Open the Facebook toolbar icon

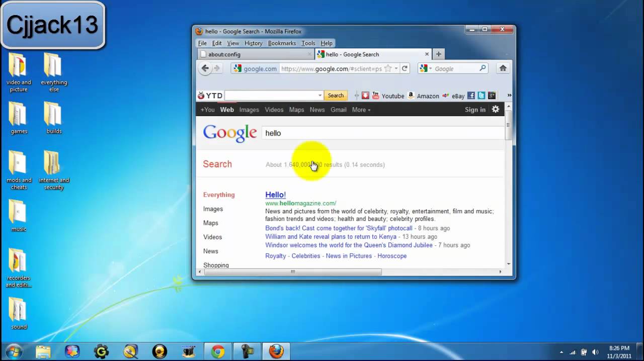[x=471, y=96]
